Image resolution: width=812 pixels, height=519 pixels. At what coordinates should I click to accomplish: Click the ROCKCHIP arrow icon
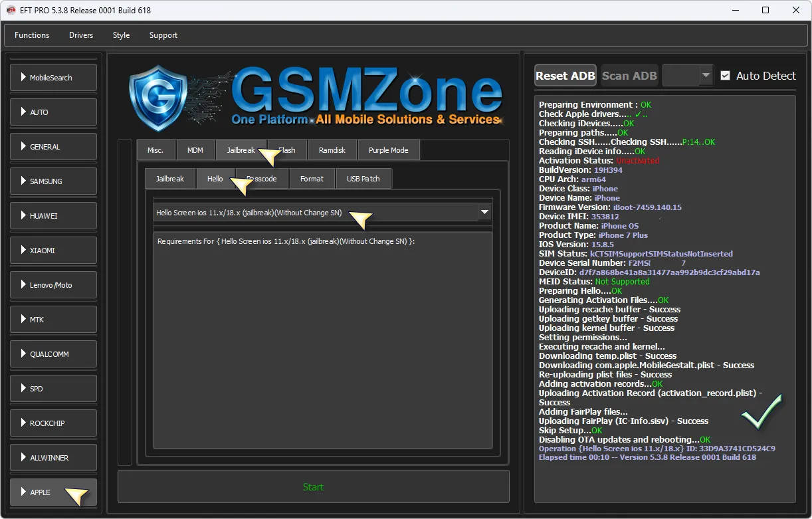(x=23, y=423)
